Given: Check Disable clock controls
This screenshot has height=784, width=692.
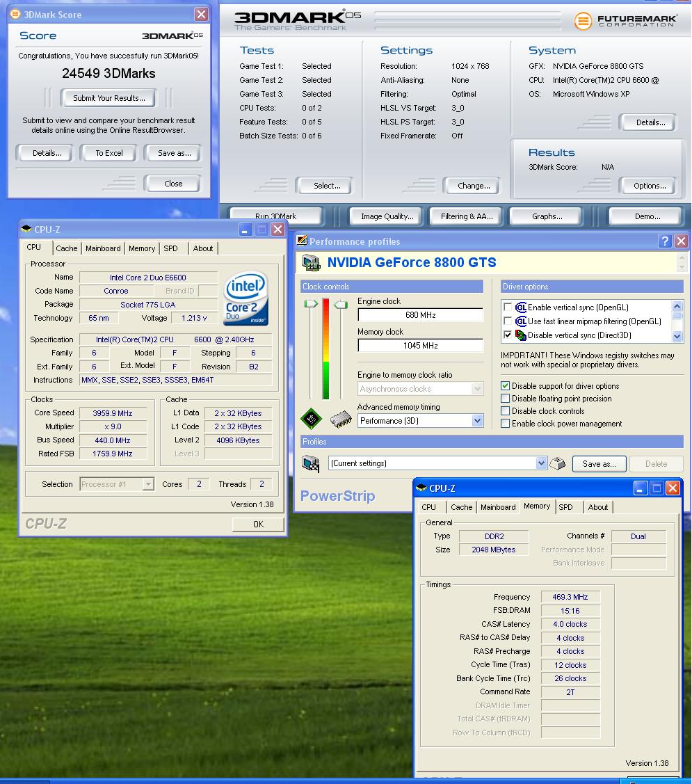Looking at the screenshot, I should click(505, 411).
